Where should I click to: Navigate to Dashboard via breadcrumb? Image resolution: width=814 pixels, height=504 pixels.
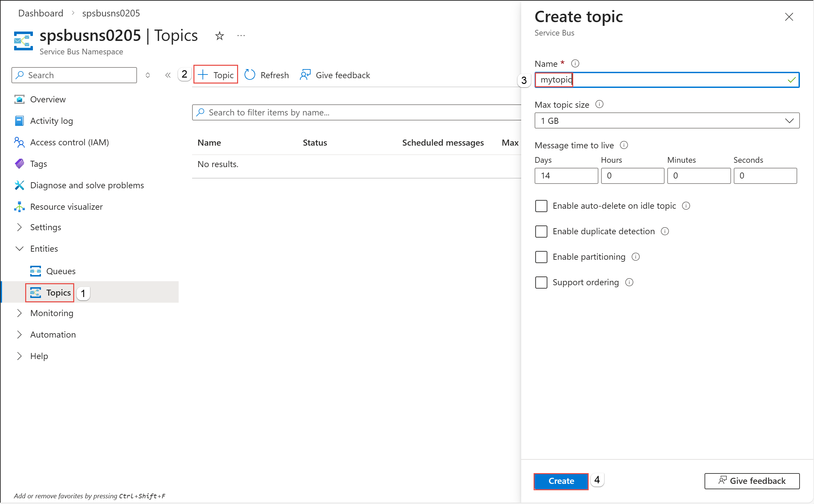point(41,13)
